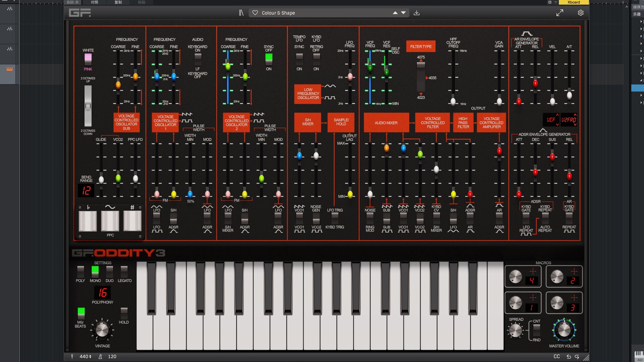Toggle Audio Keyboard On switch for VCO1

pos(198,60)
